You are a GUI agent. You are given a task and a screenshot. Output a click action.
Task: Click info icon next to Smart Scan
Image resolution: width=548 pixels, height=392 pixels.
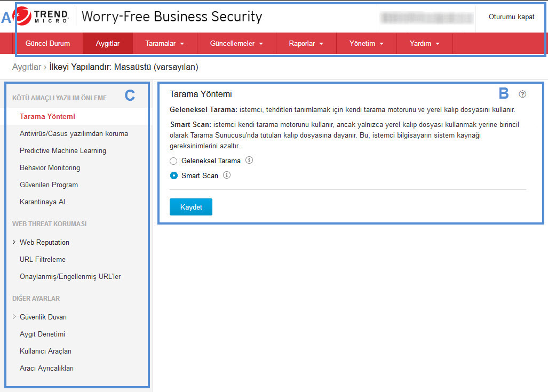[x=227, y=175]
